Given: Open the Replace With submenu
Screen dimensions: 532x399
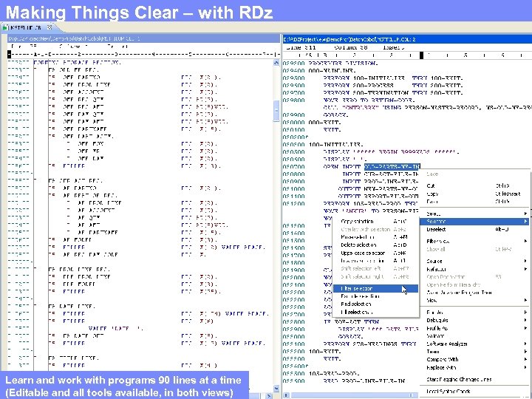Looking at the screenshot, I should coord(474,367).
